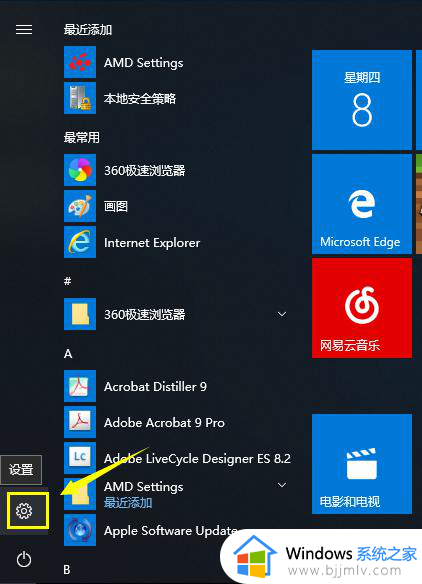
Task: Open 网易云音乐 red tile
Action: pos(362,308)
